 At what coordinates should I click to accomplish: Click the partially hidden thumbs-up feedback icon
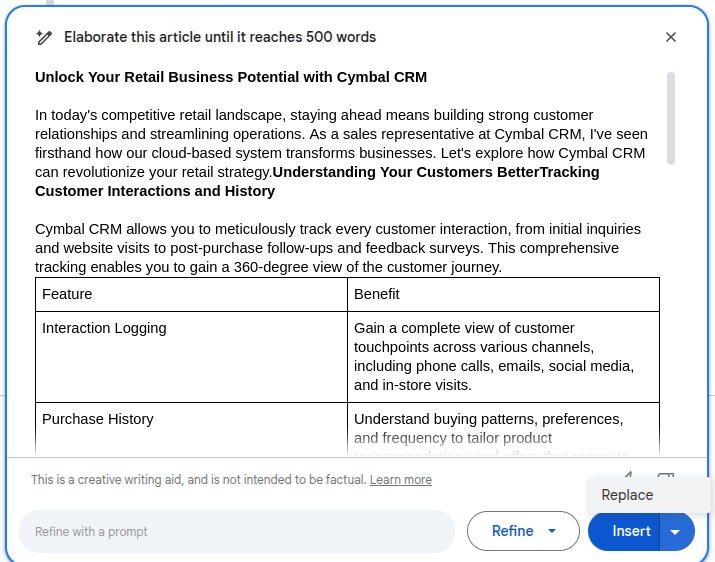(x=628, y=477)
